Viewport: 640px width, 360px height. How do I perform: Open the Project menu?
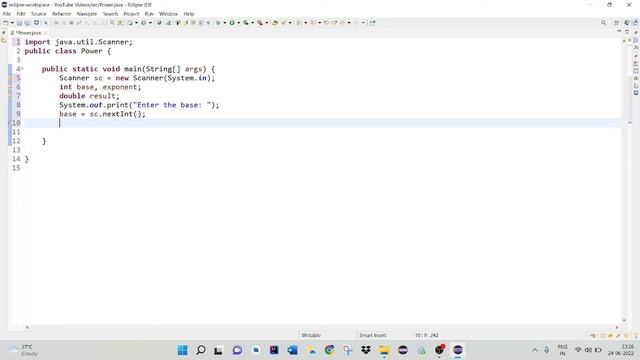[131, 14]
